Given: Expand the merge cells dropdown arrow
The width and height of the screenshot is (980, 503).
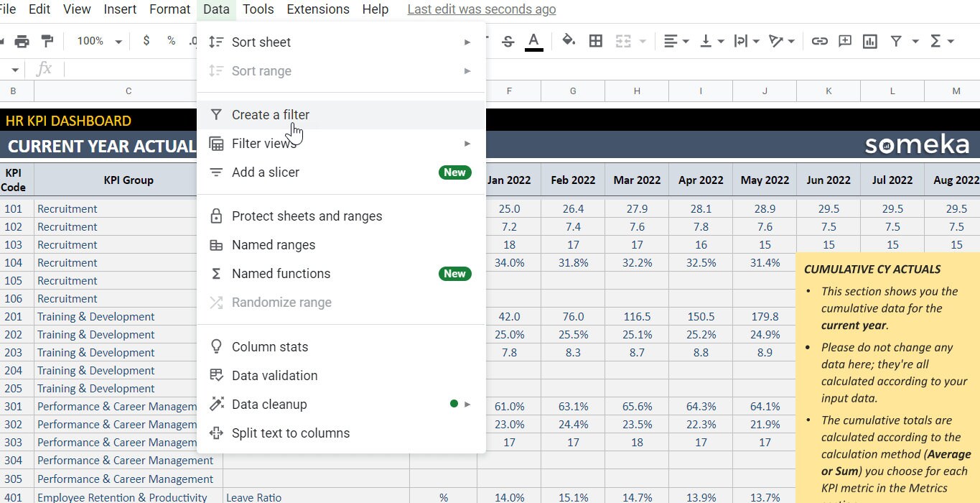Looking at the screenshot, I should [642, 42].
